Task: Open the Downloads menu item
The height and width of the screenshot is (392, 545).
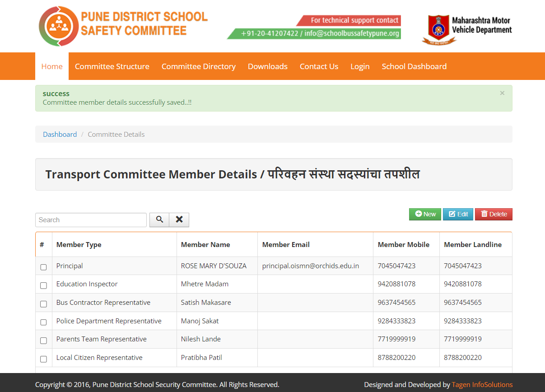Action: 268,66
